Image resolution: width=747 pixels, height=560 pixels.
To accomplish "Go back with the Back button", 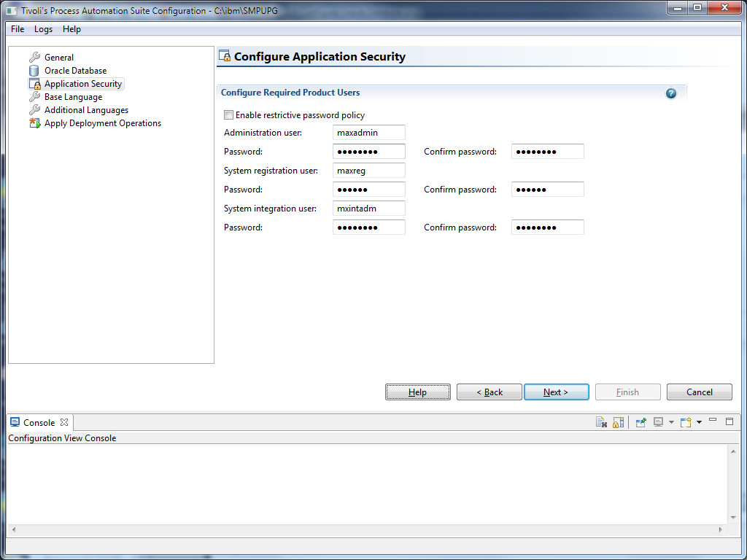I will pos(489,392).
